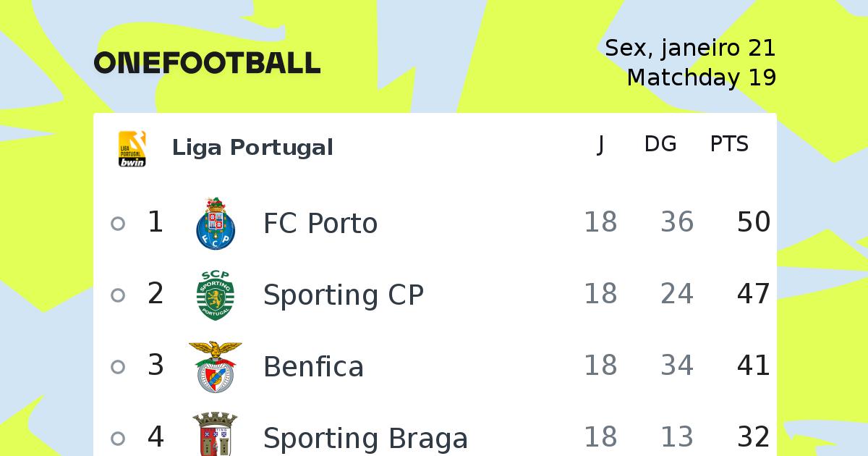
Task: Click the OneFootball logo
Action: pos(207,63)
